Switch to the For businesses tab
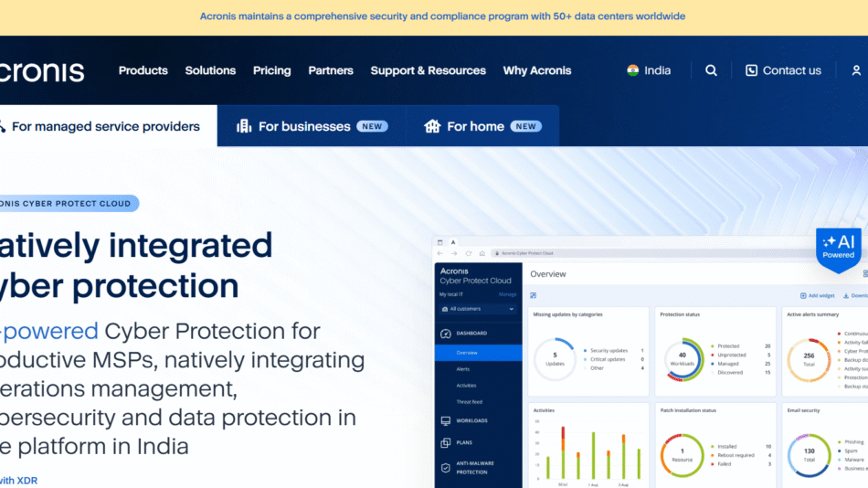The image size is (868, 488). pos(312,126)
